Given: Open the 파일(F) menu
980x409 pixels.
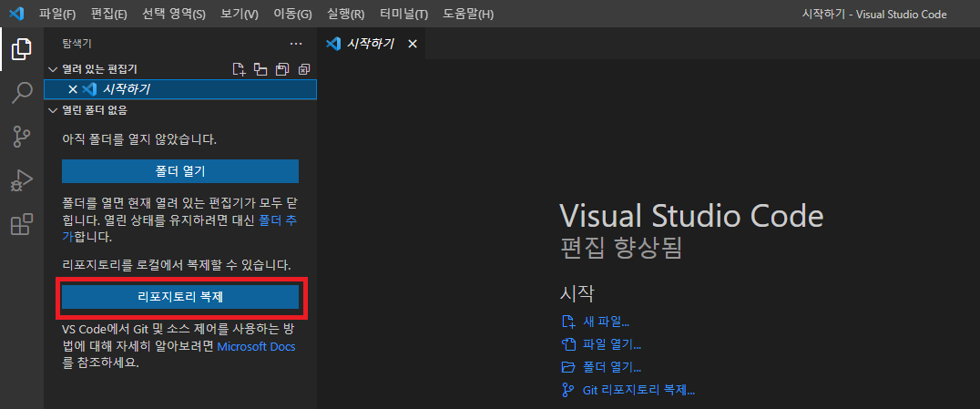Looking at the screenshot, I should [56, 14].
